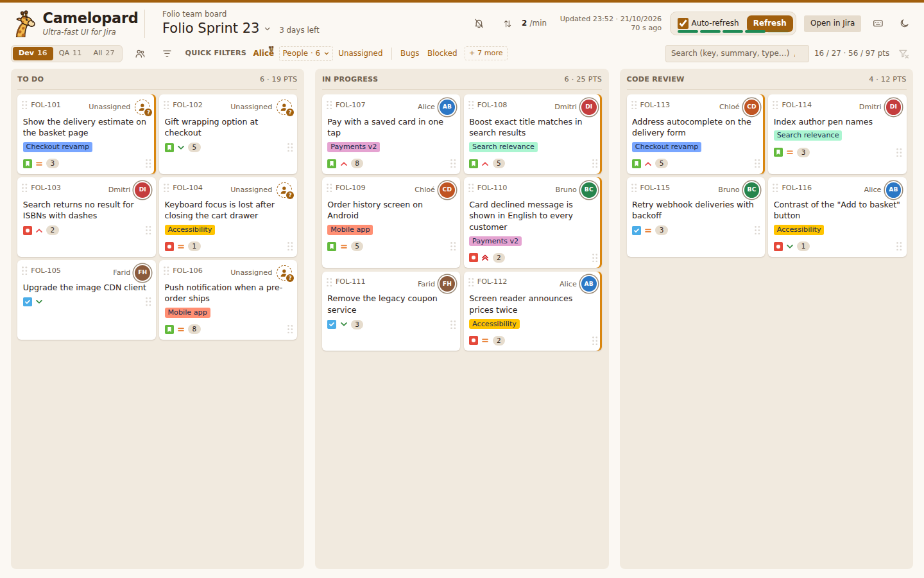Click the Payments v2 label on FOL-110

click(495, 241)
